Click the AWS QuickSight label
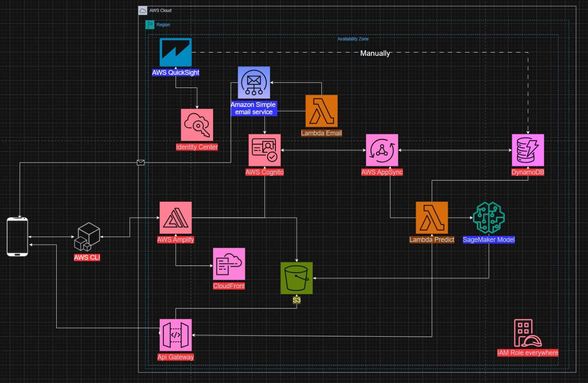The width and height of the screenshot is (588, 383). 176,72
